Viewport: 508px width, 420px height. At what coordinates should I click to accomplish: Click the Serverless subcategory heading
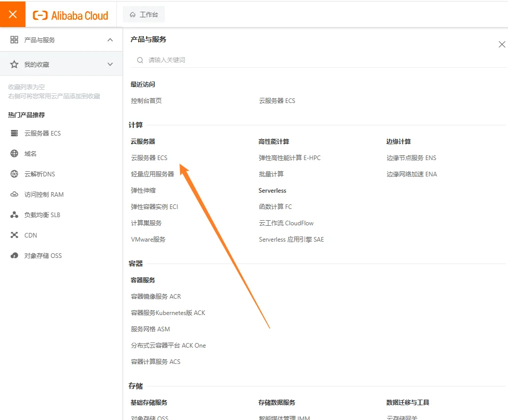272,191
